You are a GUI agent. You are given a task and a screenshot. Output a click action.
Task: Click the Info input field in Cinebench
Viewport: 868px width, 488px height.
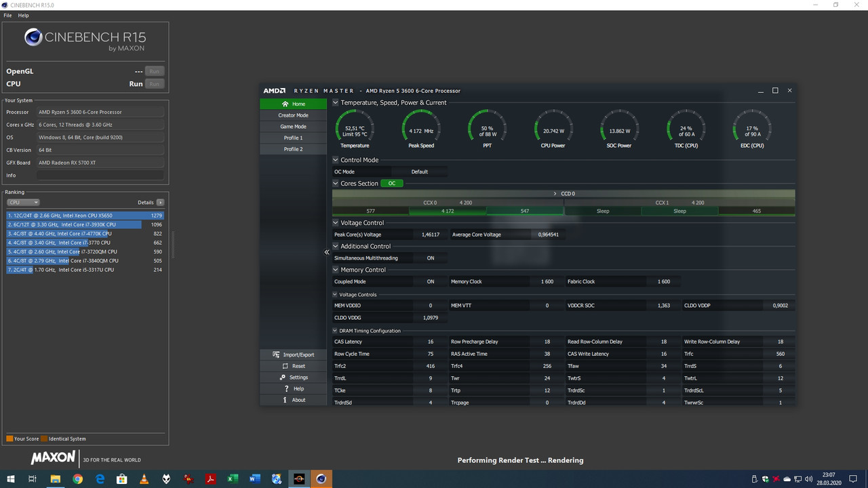pos(100,176)
